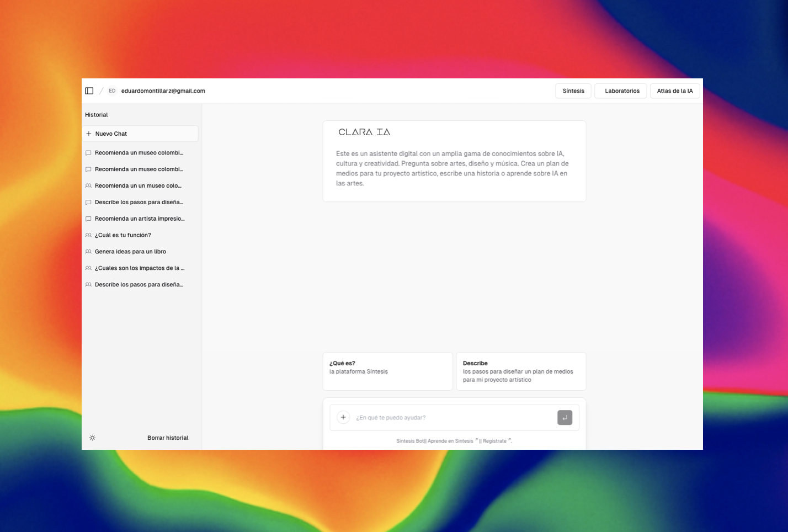Toggle the light/dark theme sun icon

pos(92,438)
